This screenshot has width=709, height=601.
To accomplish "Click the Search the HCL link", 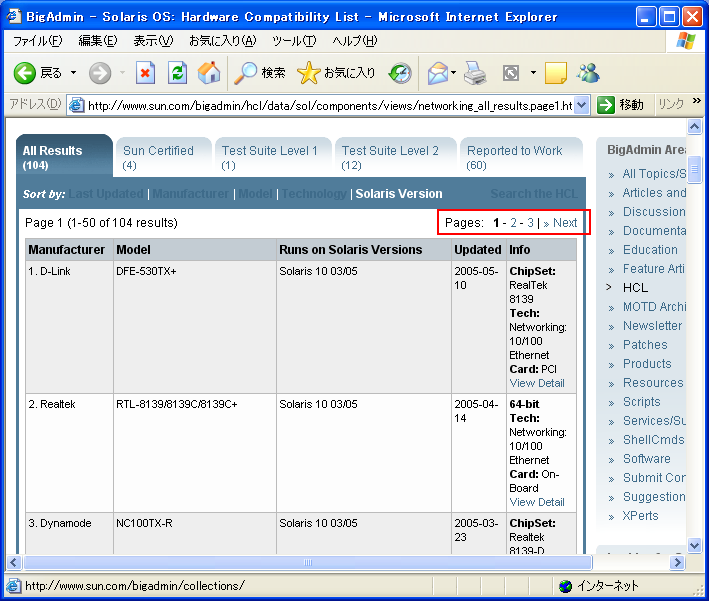I will (534, 194).
